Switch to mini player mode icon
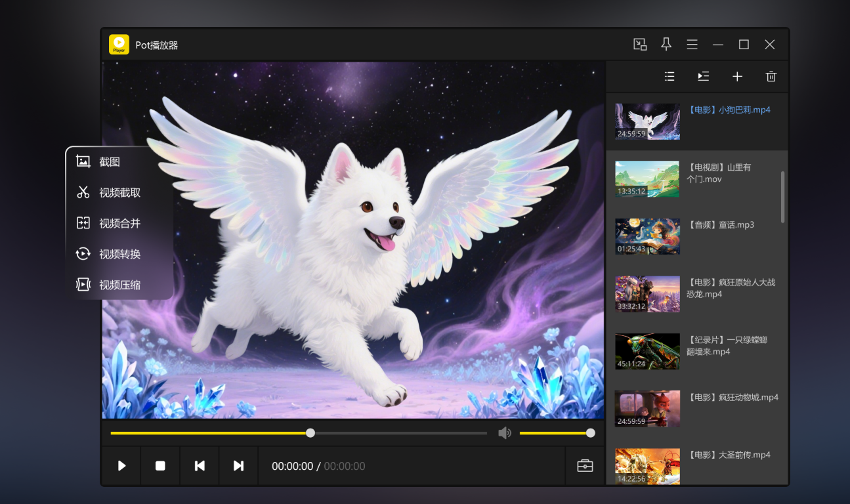Image resolution: width=850 pixels, height=504 pixels. click(639, 45)
